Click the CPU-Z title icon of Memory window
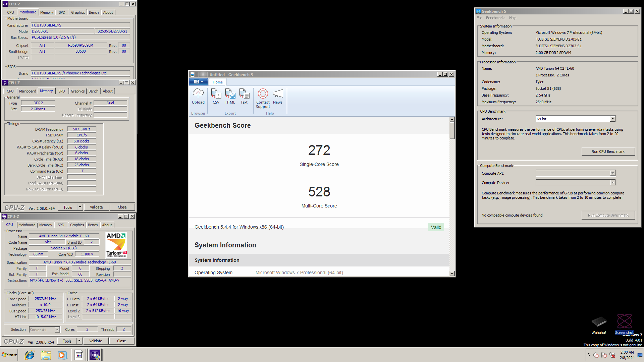 [x=5, y=83]
